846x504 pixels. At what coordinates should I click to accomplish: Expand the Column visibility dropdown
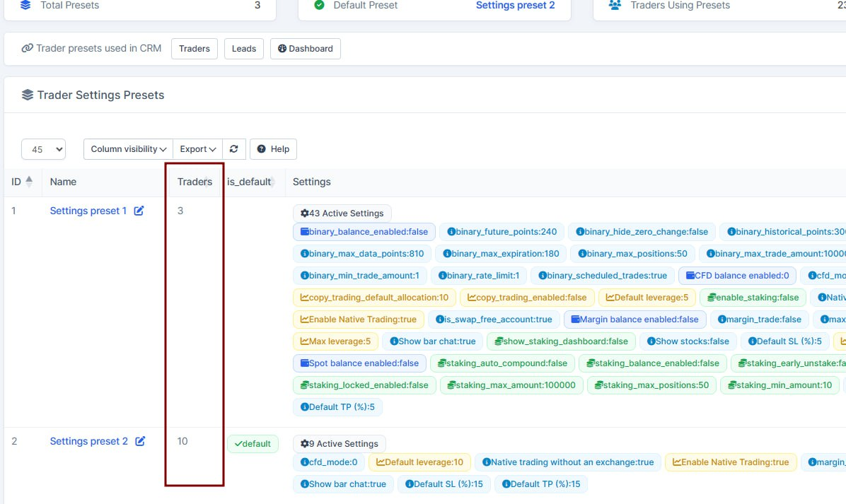point(128,149)
